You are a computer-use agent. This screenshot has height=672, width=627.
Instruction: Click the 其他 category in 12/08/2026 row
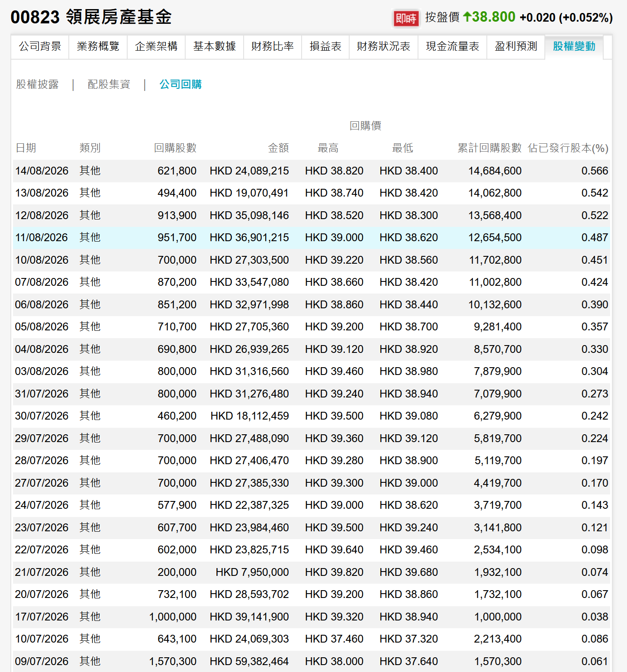click(x=90, y=215)
